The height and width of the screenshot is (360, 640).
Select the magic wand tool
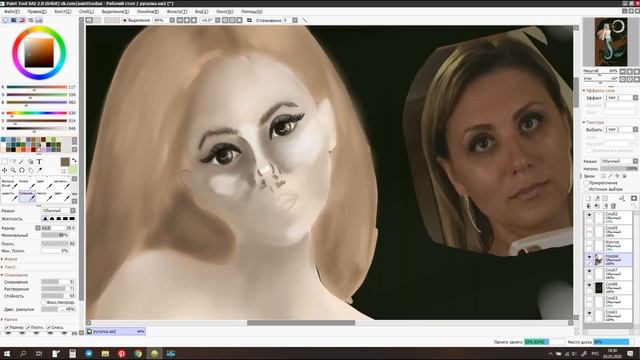[21, 162]
